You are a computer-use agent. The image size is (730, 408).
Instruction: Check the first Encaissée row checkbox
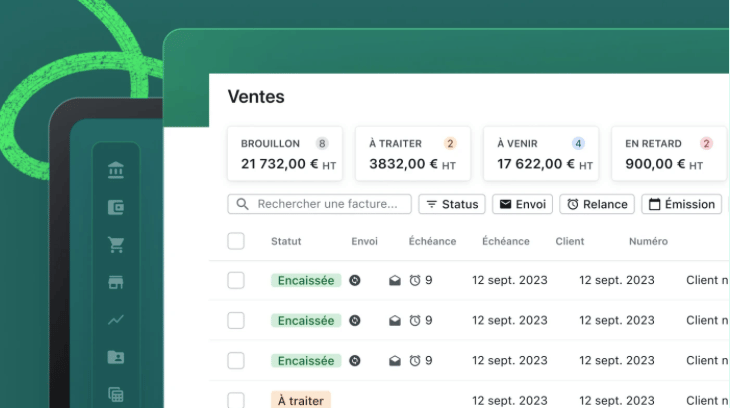(x=236, y=281)
